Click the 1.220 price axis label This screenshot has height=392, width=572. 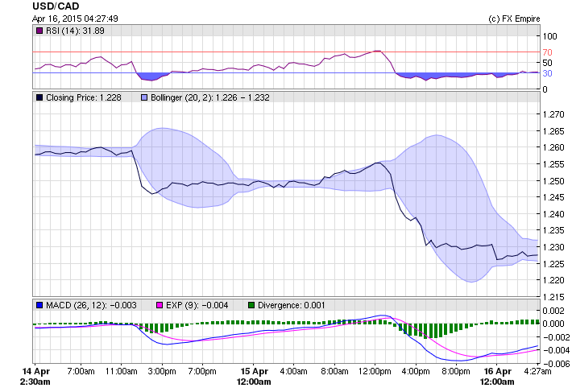[x=553, y=281]
